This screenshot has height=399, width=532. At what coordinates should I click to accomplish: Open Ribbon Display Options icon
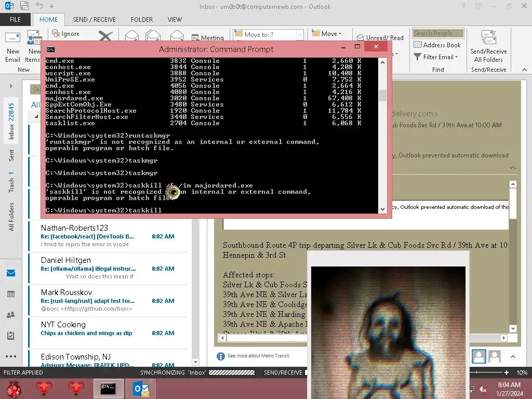tap(478, 6)
